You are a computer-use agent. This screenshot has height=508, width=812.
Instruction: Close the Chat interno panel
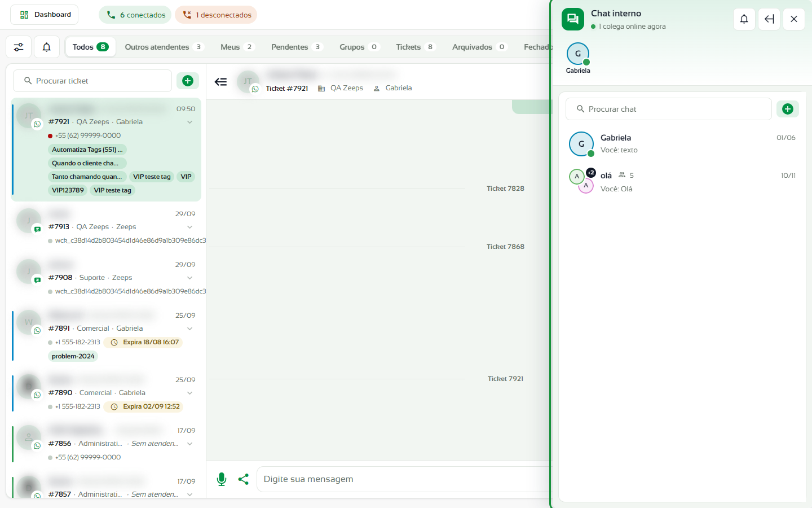pyautogui.click(x=794, y=19)
